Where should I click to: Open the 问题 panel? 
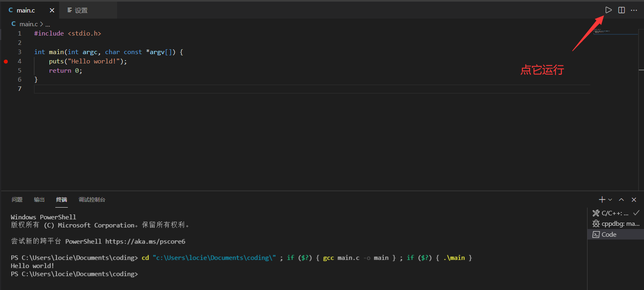[x=17, y=200]
